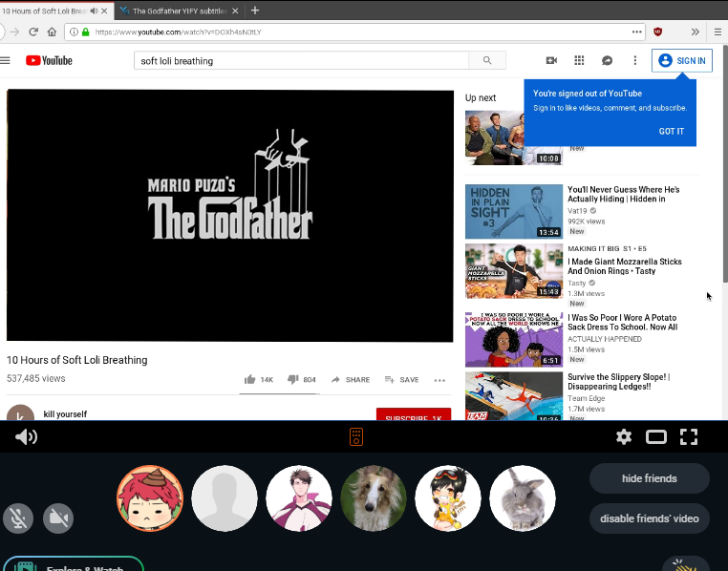Like the video with thumbs up
728x571 pixels.
(249, 379)
